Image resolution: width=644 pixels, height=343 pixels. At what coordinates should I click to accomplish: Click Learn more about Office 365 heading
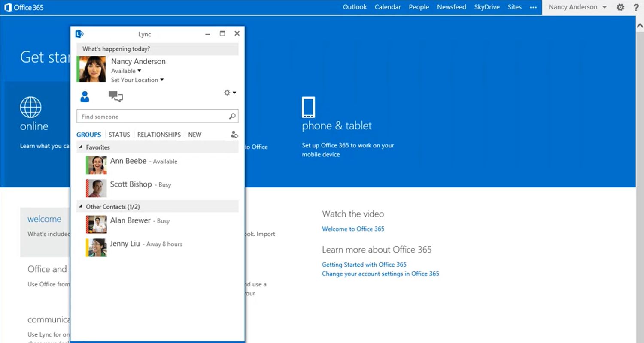(377, 250)
